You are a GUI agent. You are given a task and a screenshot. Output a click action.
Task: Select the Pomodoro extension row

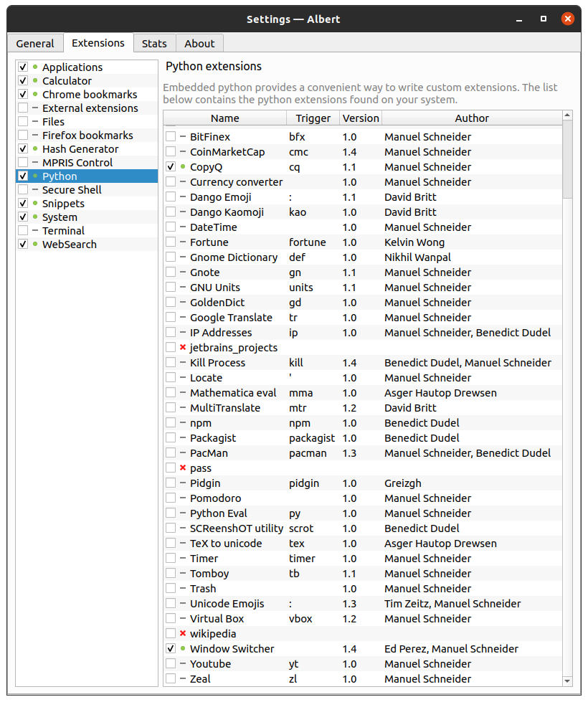click(363, 498)
